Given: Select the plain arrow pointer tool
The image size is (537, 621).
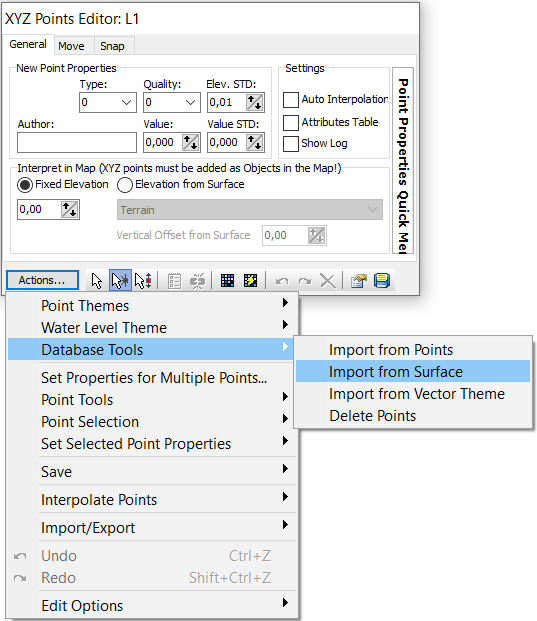Looking at the screenshot, I should 97,281.
